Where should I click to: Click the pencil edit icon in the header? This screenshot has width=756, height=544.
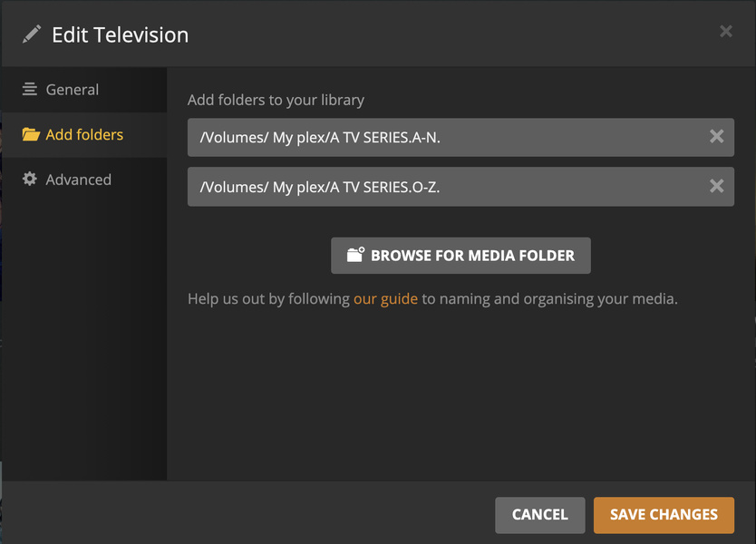pos(32,35)
